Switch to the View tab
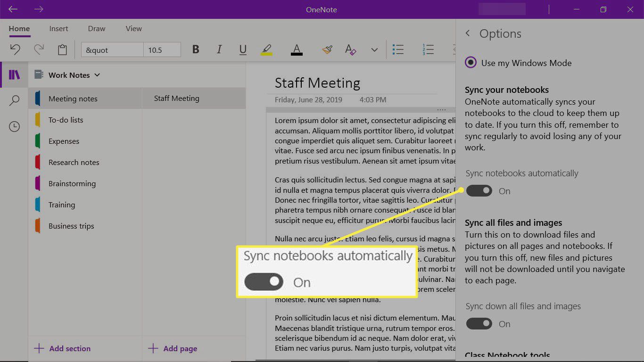The width and height of the screenshot is (644, 362). click(134, 29)
